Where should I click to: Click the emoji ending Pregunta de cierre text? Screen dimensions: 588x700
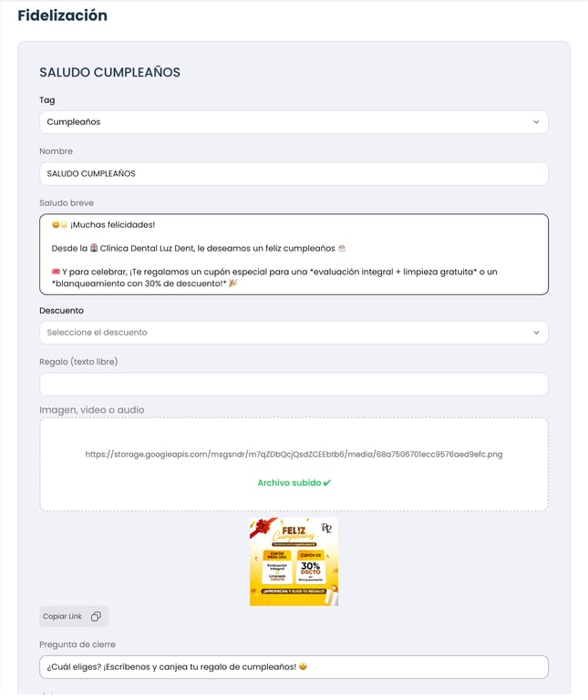click(x=304, y=667)
